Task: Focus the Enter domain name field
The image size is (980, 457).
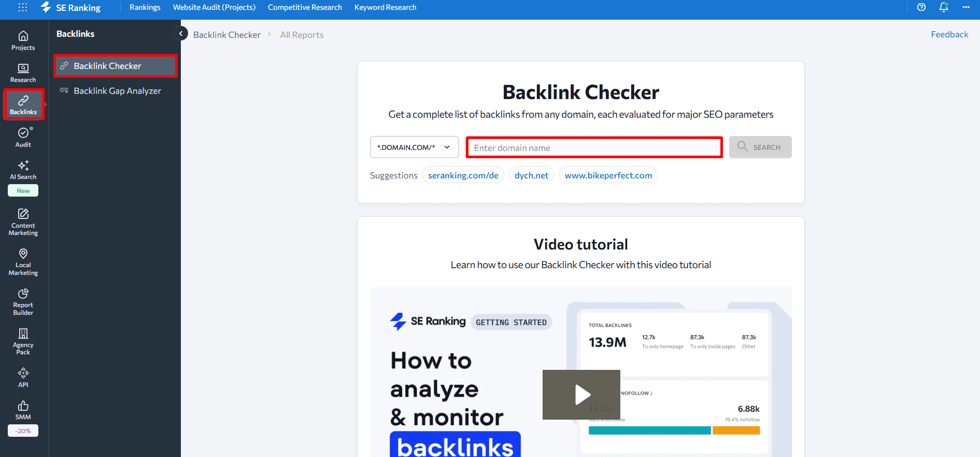Action: 594,148
